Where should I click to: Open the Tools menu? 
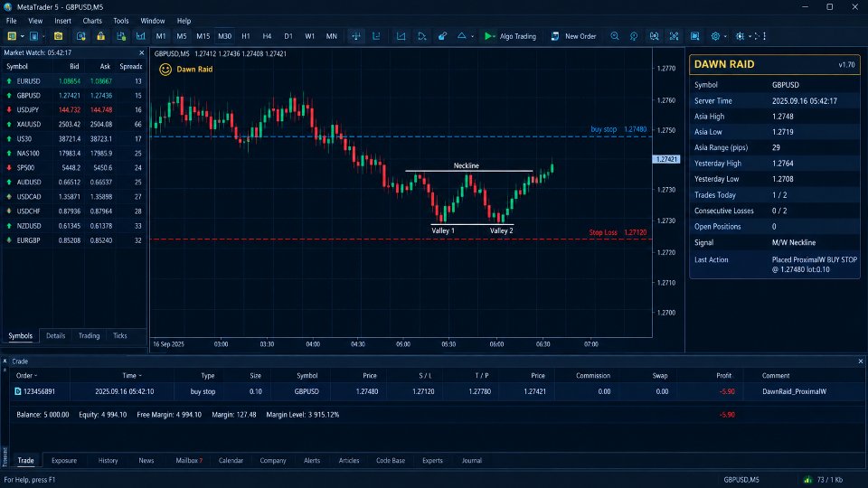coord(120,21)
